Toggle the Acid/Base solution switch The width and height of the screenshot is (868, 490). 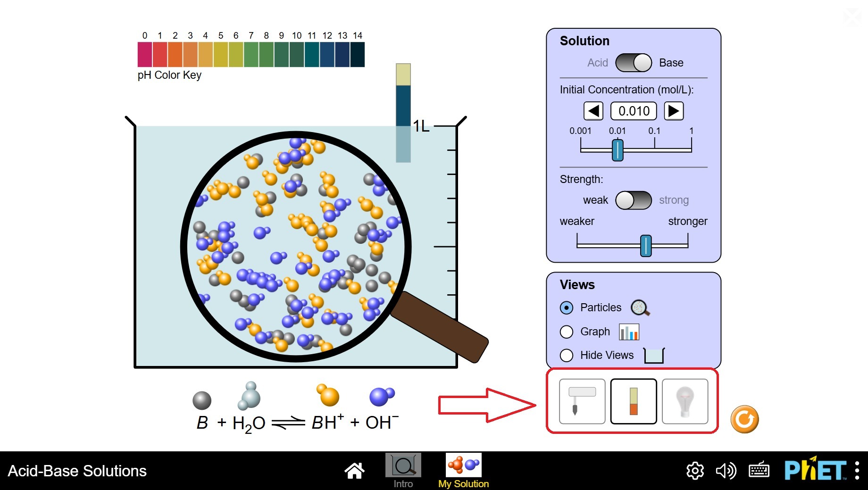point(634,63)
